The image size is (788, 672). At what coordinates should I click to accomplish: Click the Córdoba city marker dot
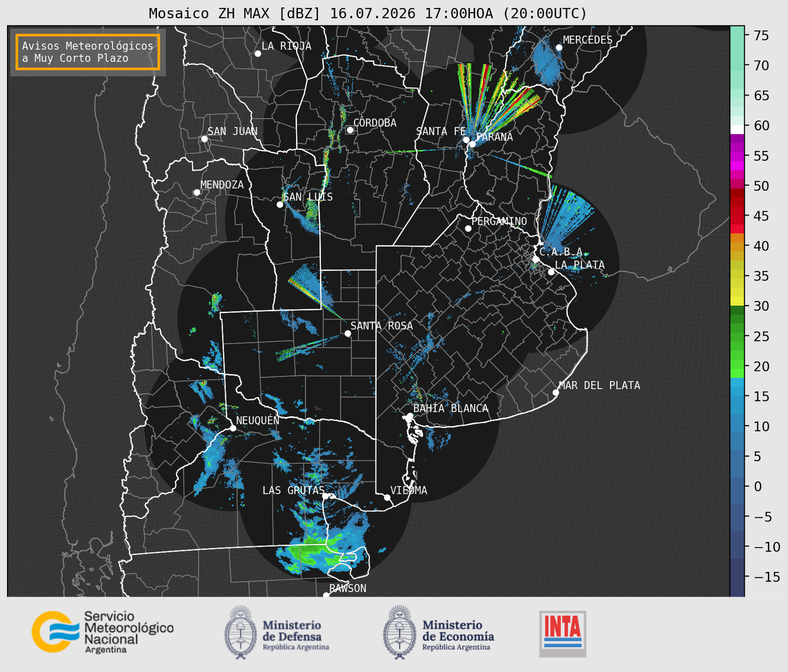[350, 130]
